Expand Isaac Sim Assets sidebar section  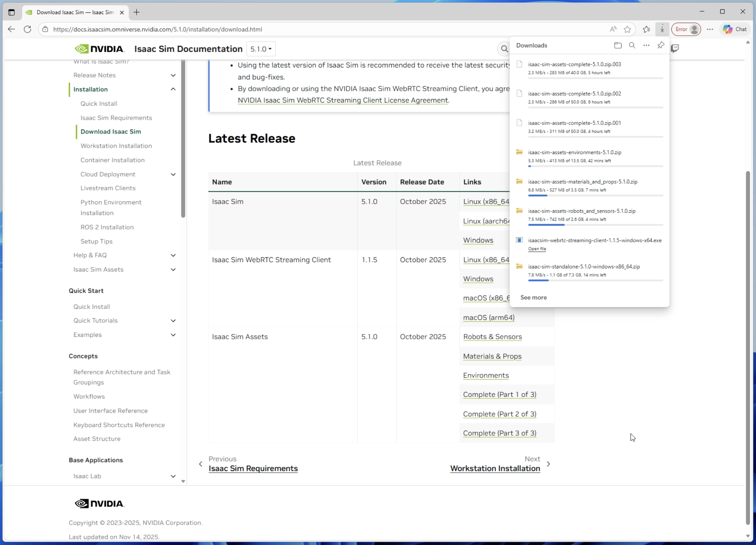click(173, 269)
